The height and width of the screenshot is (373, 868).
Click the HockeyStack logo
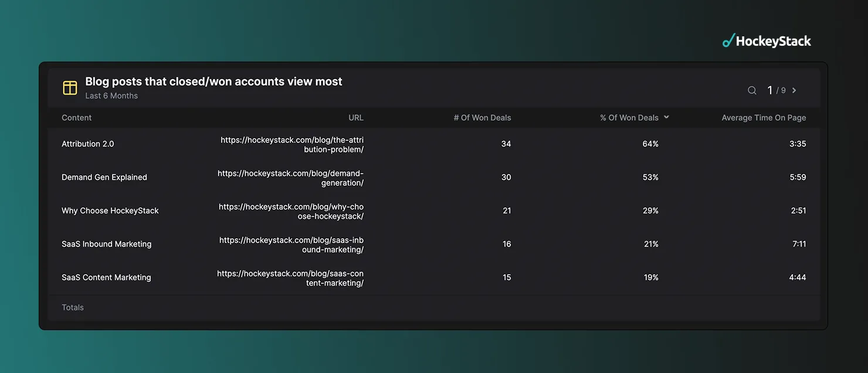coord(767,40)
